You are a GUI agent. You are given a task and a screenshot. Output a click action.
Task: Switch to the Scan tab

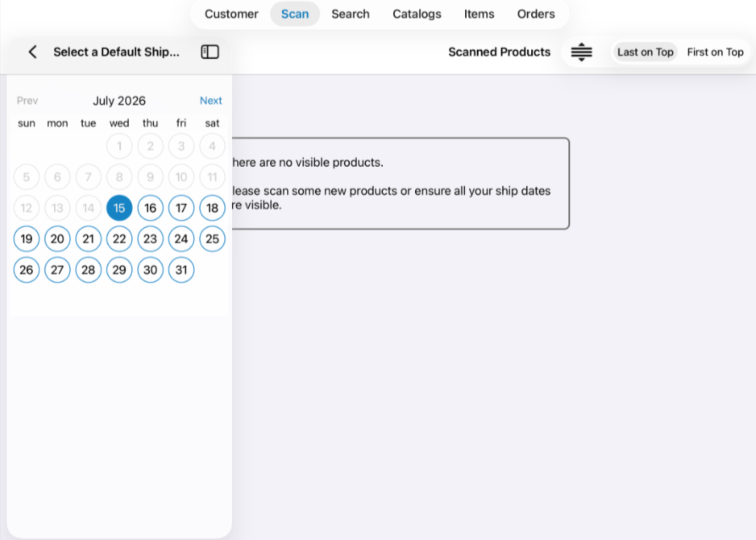pos(295,14)
